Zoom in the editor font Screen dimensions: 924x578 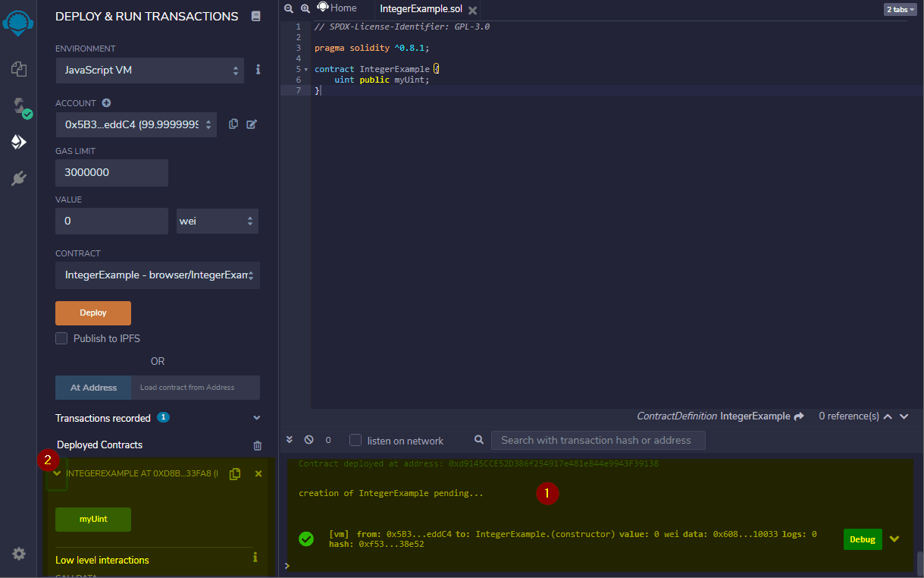[305, 8]
